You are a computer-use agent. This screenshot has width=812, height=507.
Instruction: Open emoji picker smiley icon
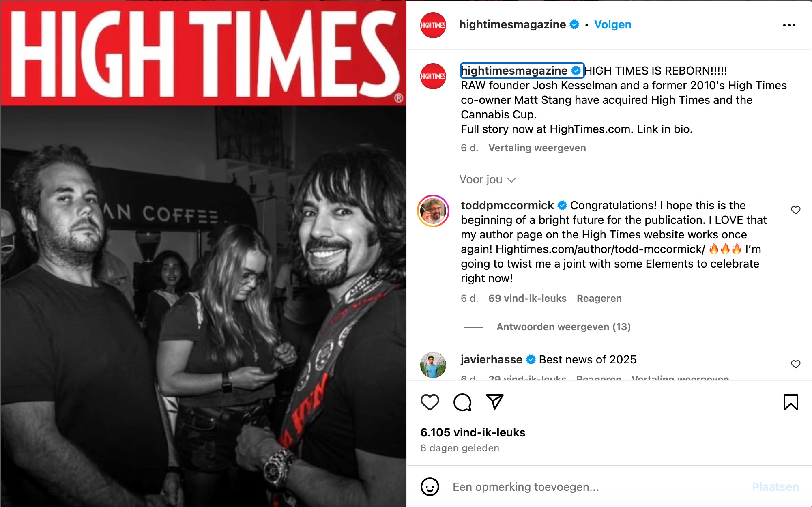click(x=430, y=487)
